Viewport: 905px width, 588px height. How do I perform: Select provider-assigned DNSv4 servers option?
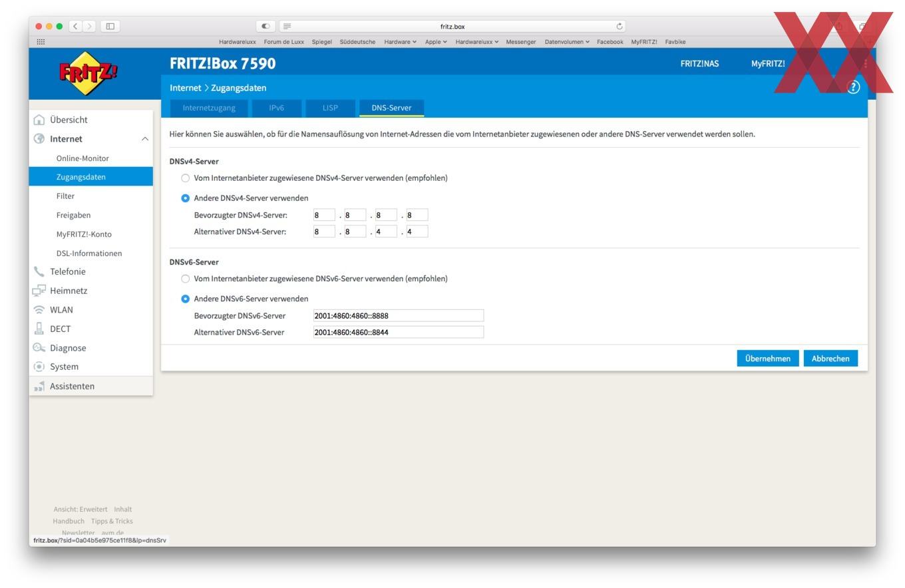pyautogui.click(x=186, y=178)
